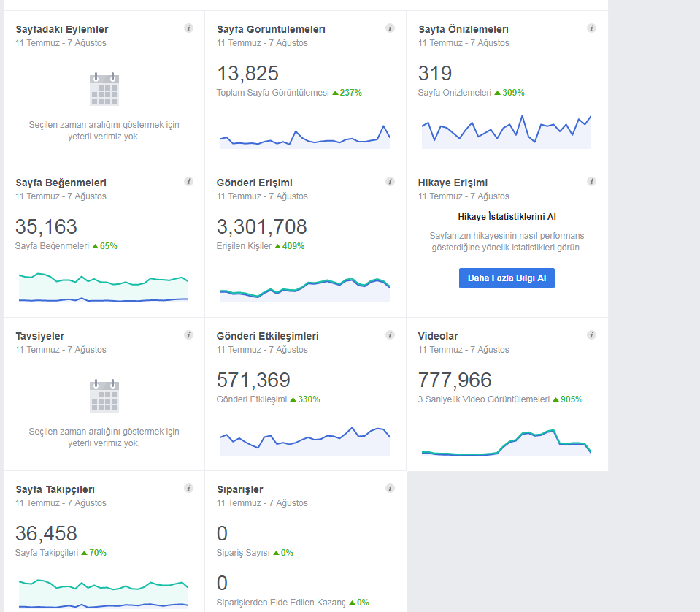Click the Sayfa Önizlemeleri line chart

[x=507, y=131]
